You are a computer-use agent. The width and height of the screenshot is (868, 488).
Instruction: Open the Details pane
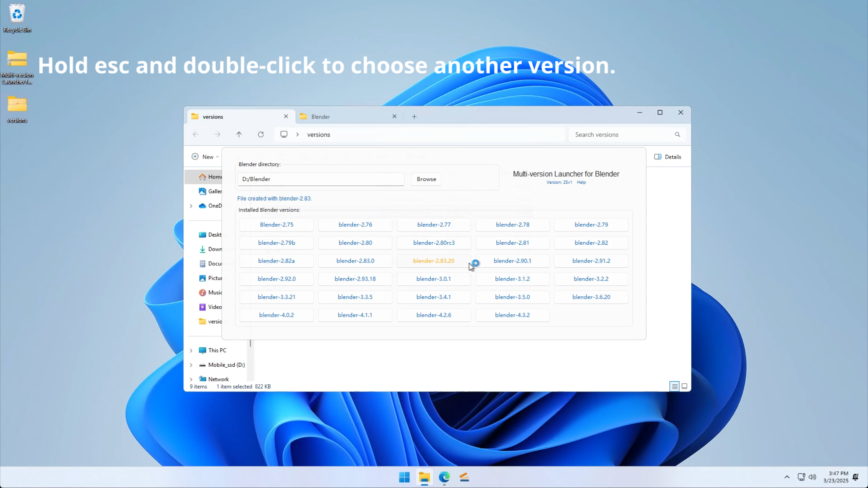(668, 157)
